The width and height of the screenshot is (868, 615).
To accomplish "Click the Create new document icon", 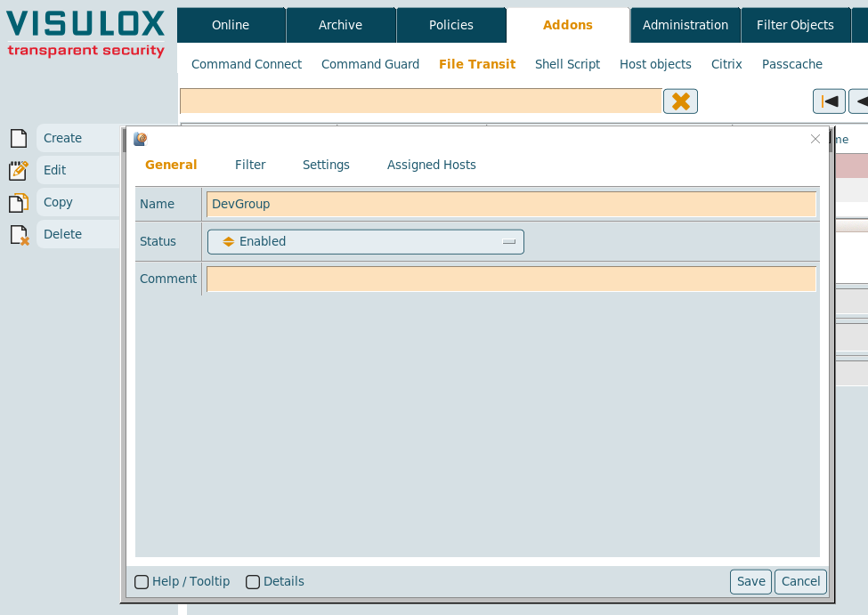I will (18, 139).
